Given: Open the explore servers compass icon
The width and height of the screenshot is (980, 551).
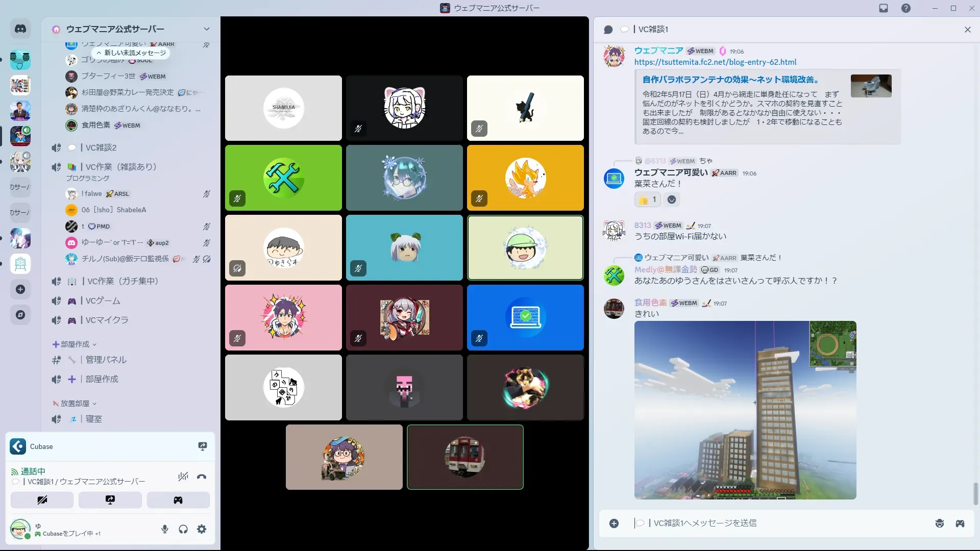Looking at the screenshot, I should (x=20, y=315).
